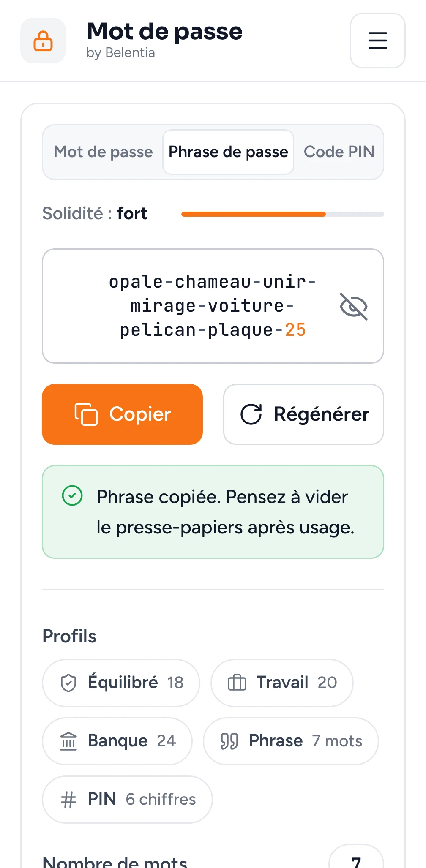Click the generated passphrase text field

click(213, 306)
